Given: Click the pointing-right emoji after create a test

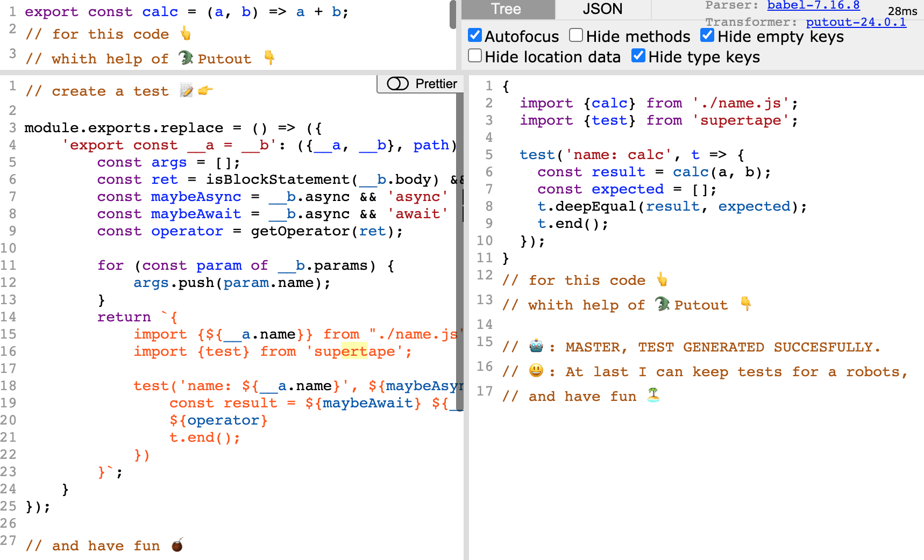Looking at the screenshot, I should click(205, 90).
